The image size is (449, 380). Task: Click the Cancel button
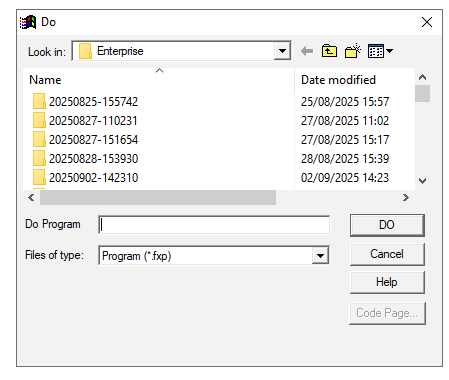pos(387,254)
